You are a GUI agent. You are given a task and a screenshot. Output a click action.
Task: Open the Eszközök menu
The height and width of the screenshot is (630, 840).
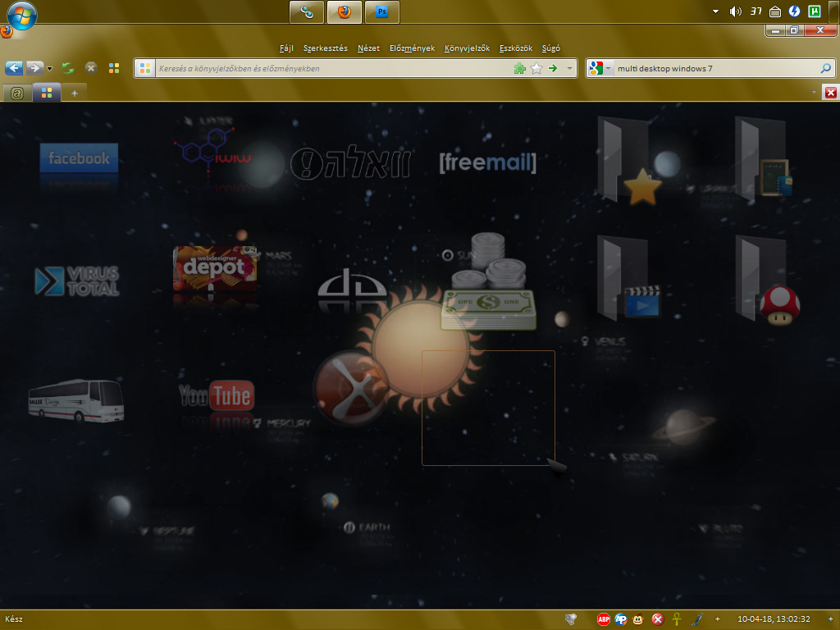(x=516, y=48)
